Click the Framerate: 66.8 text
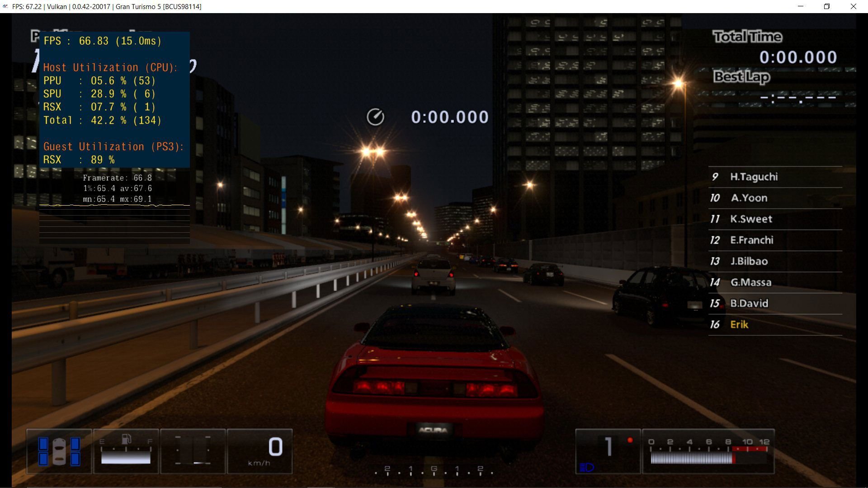The height and width of the screenshot is (488, 868). pos(118,178)
